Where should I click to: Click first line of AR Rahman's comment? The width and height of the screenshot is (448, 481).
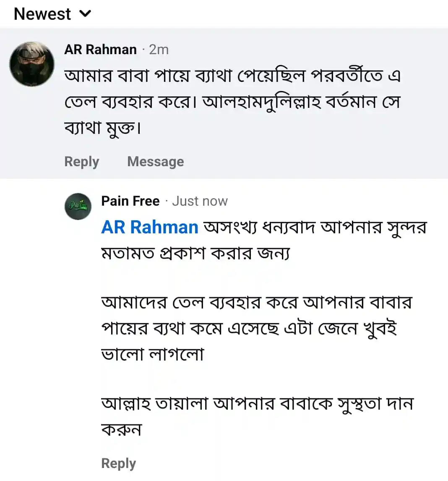232,76
